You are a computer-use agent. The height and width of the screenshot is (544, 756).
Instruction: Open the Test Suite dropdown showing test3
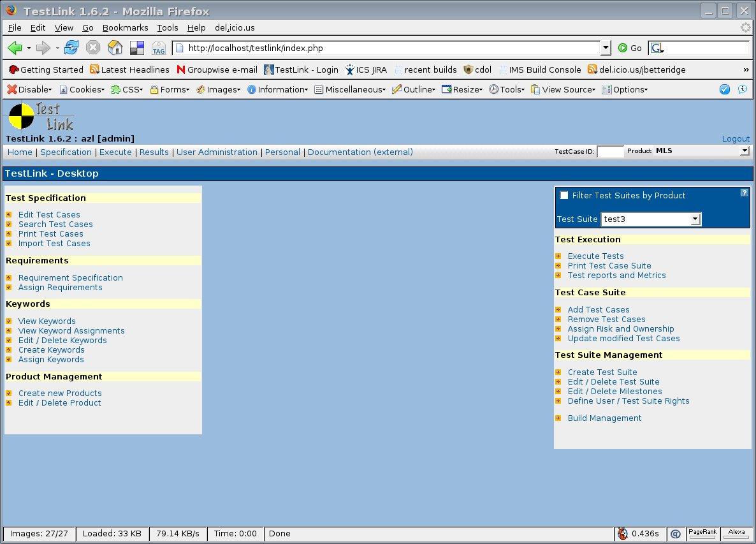click(651, 219)
